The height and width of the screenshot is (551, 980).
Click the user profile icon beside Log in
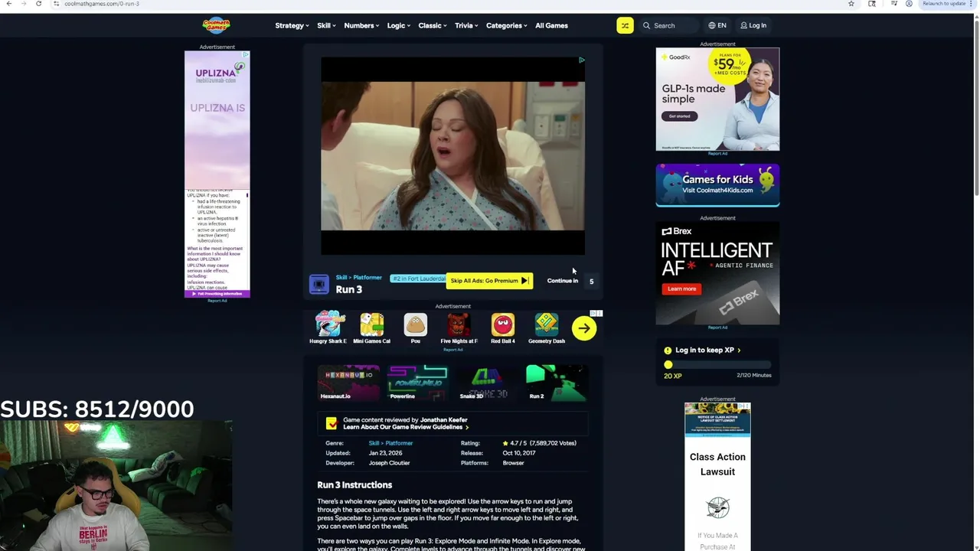[743, 25]
